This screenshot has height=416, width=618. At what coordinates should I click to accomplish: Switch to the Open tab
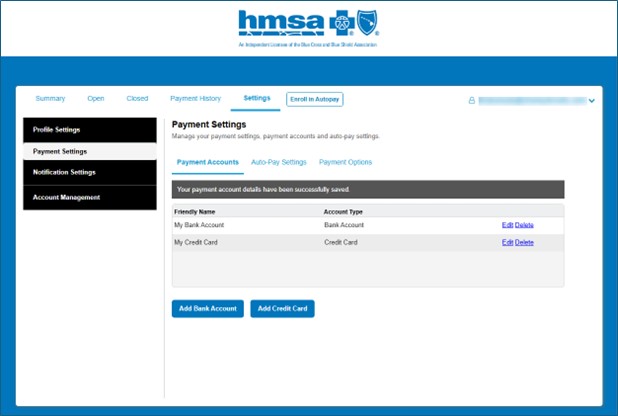pyautogui.click(x=96, y=99)
